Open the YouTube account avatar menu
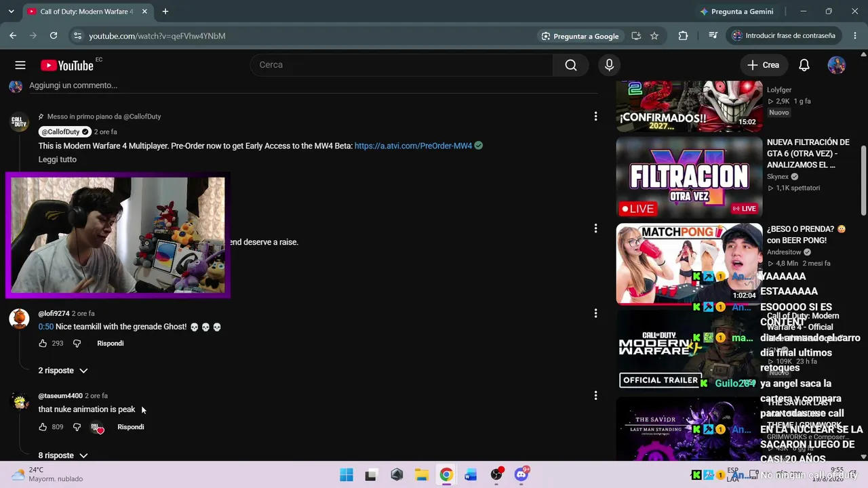The height and width of the screenshot is (488, 868). pyautogui.click(x=837, y=65)
